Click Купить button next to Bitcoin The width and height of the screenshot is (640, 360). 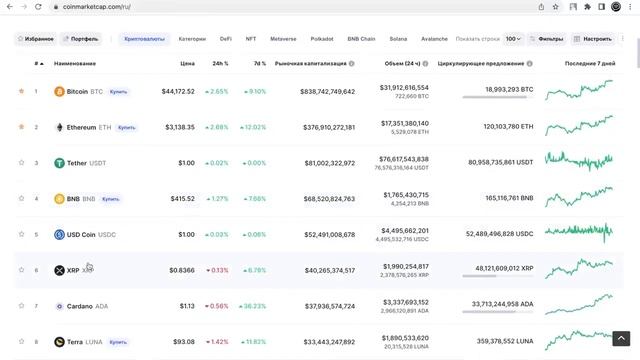(118, 92)
